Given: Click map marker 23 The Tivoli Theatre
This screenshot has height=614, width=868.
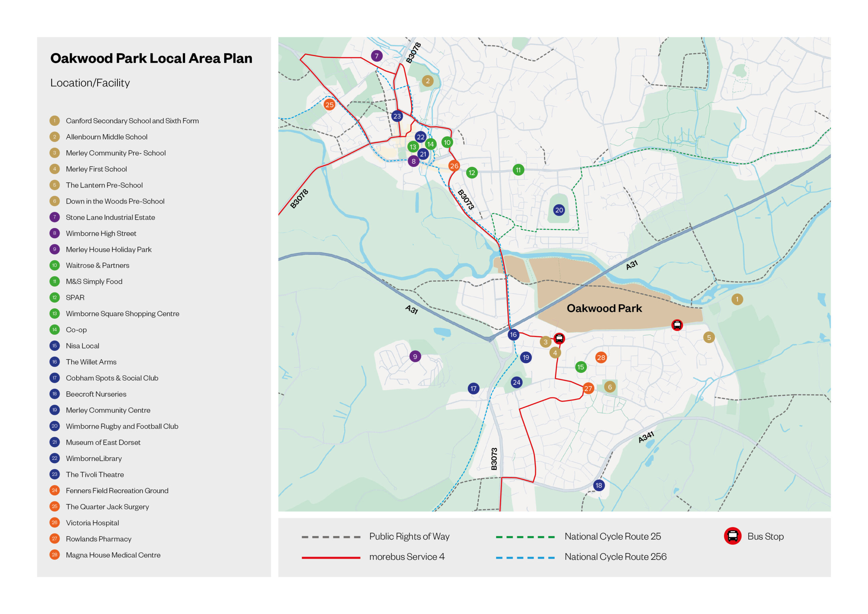Looking at the screenshot, I should (x=397, y=116).
